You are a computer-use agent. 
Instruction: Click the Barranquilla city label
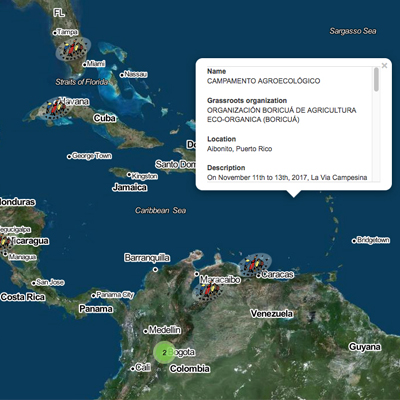(x=147, y=258)
